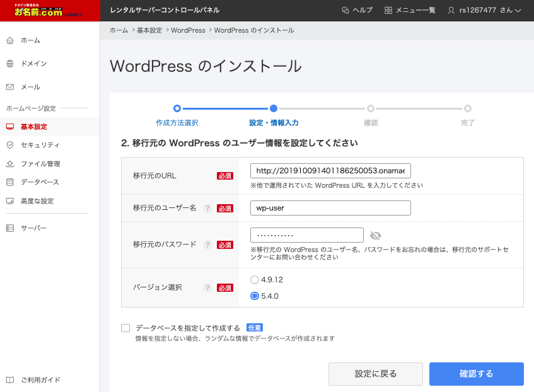This screenshot has height=392, width=534.
Task: Open データベース in sidebar
Action: 40,182
